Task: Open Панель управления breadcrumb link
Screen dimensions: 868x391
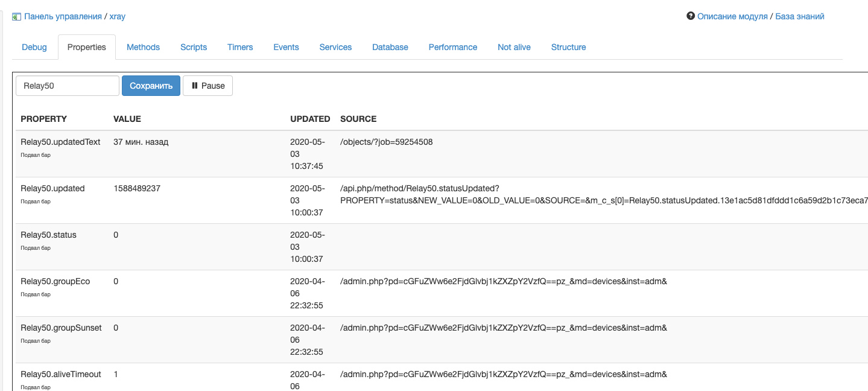Action: 63,17
